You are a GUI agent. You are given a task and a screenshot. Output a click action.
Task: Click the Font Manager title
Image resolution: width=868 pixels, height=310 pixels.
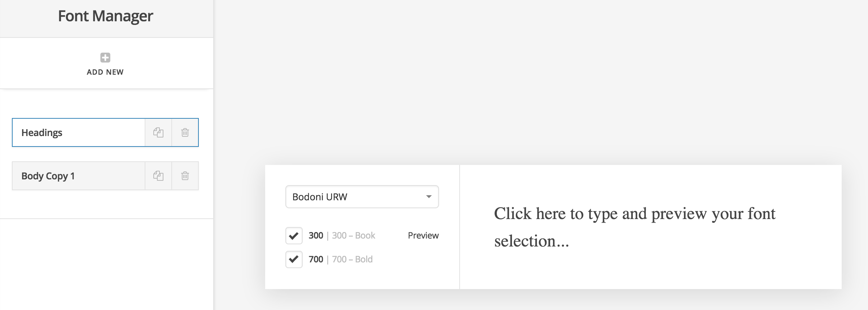[x=106, y=16]
